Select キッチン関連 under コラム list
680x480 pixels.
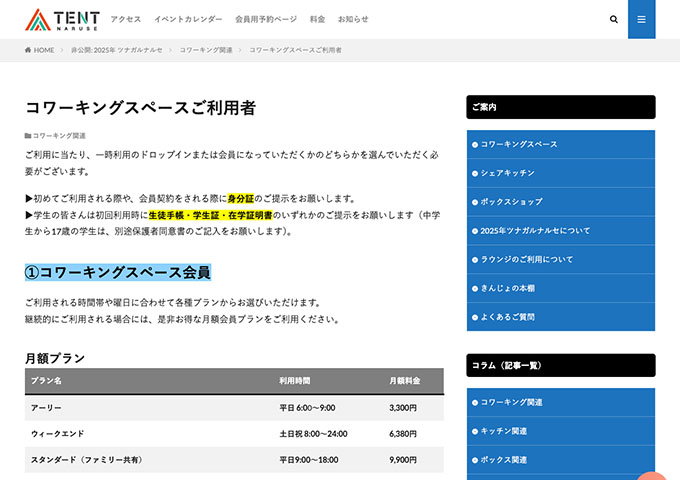(504, 431)
